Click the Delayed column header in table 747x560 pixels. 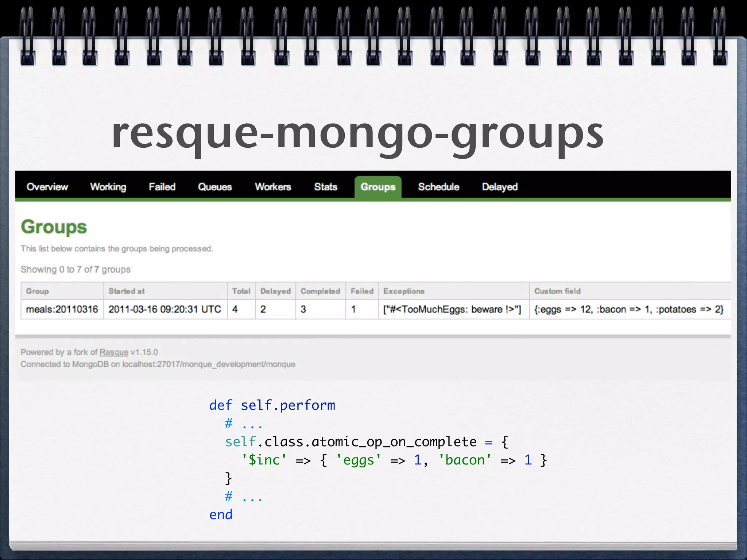click(x=275, y=291)
